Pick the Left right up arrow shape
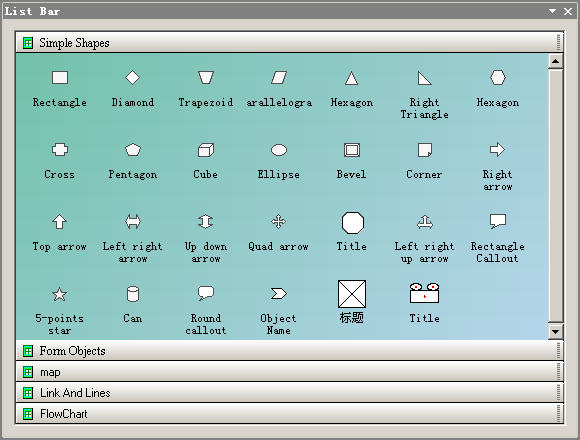Viewport: 580px width, 440px height. [425, 222]
